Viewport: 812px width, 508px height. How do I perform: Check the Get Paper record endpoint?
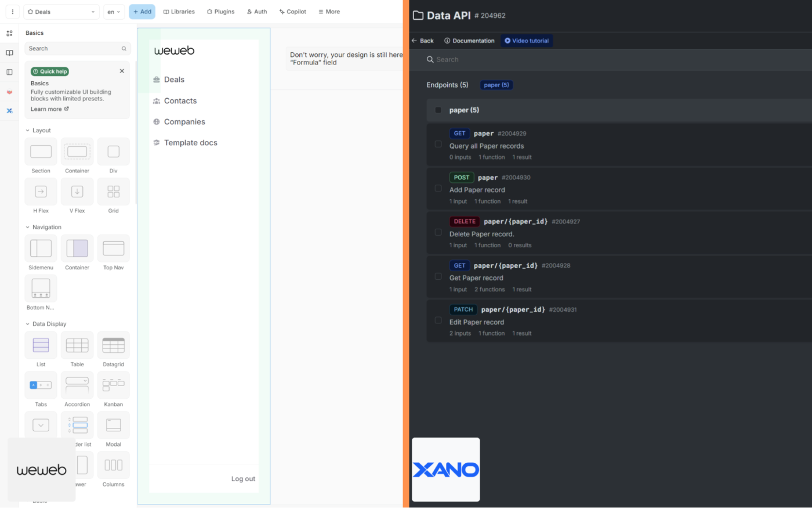[438, 276]
